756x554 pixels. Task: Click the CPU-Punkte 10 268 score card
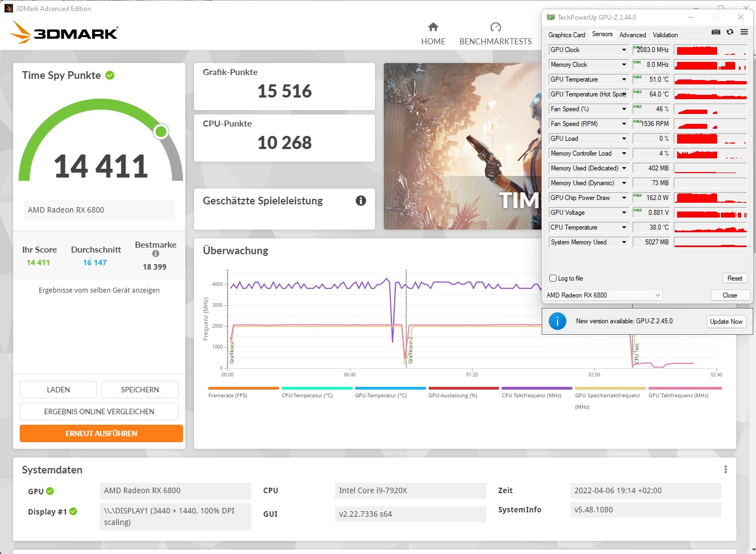tap(285, 138)
